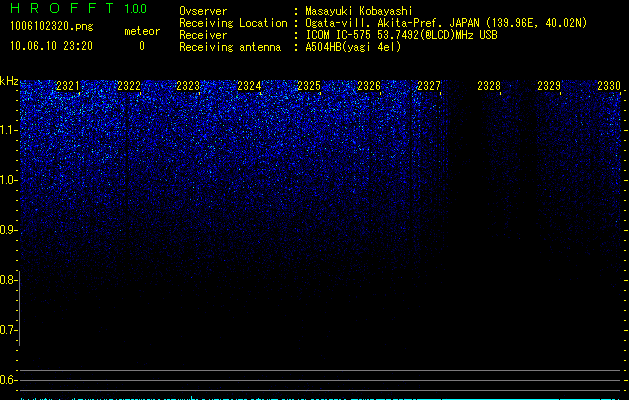This screenshot has height=400, width=629.
Task: Click the 0.9 kHz axis label
Action: (x=9, y=230)
